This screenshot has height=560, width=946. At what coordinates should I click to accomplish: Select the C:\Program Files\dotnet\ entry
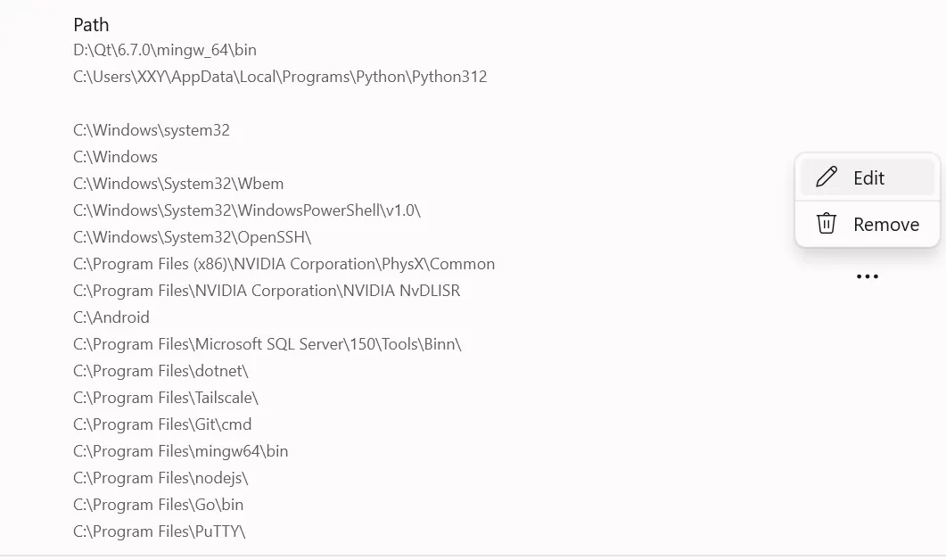(161, 371)
